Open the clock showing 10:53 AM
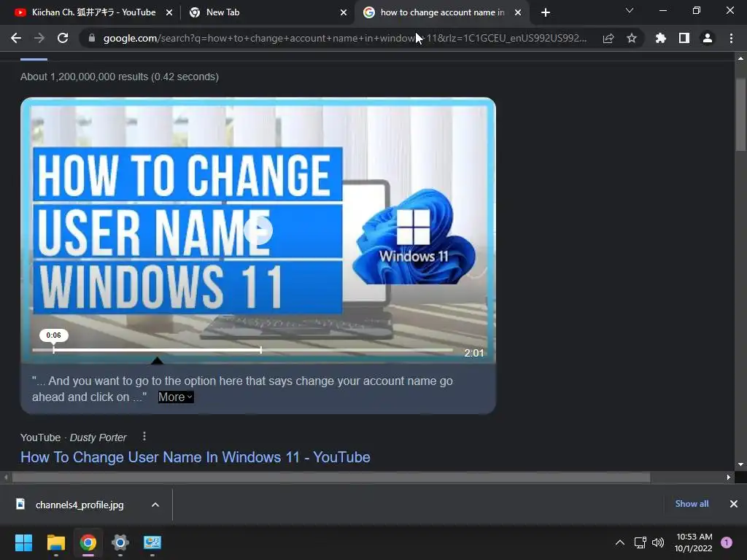This screenshot has width=747, height=560. [694, 542]
